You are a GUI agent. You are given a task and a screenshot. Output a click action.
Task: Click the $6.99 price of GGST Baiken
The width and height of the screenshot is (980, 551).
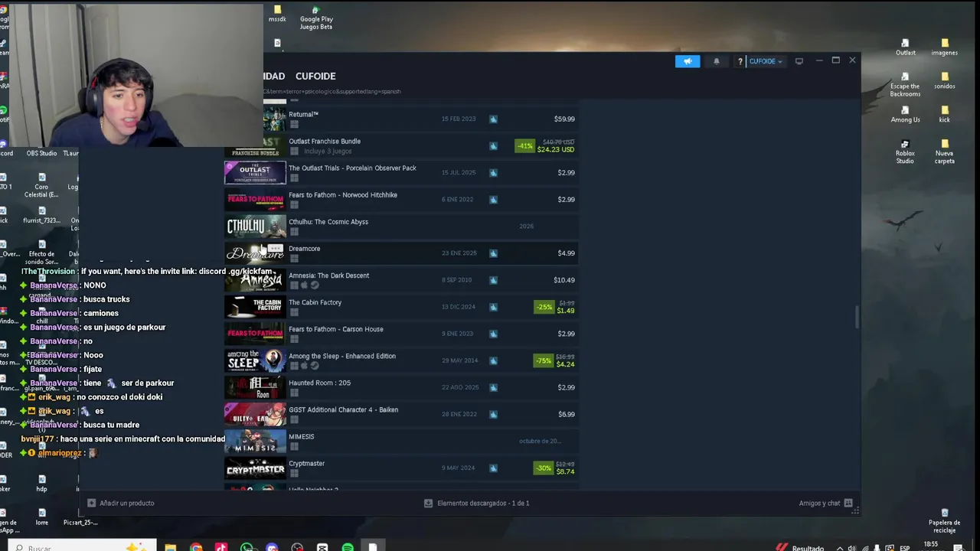pos(567,414)
